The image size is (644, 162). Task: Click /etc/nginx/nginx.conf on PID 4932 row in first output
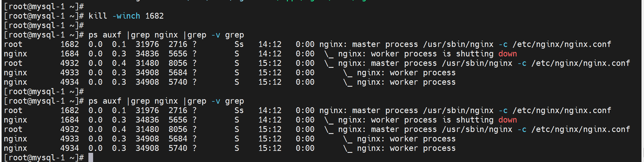[581, 63]
